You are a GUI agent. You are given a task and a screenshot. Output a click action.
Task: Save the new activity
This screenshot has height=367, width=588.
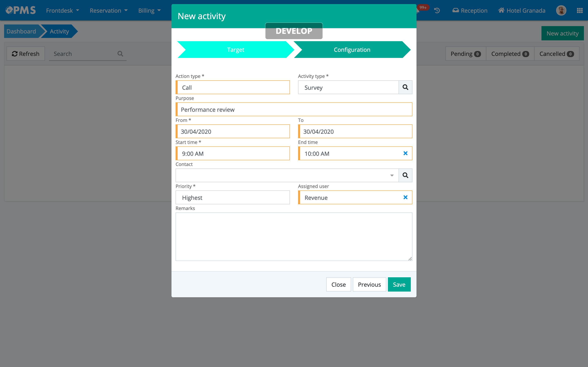399,284
